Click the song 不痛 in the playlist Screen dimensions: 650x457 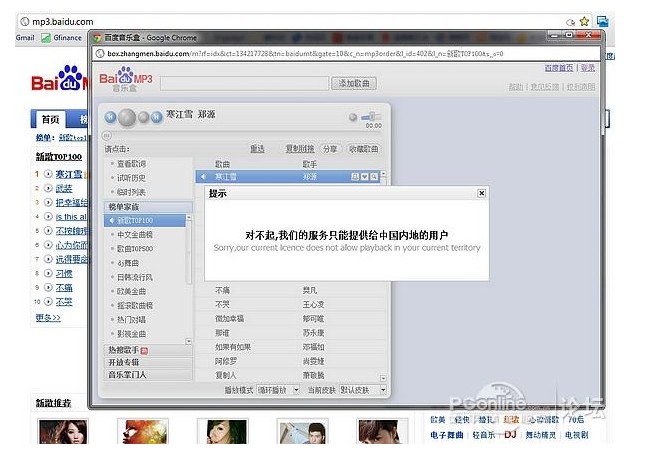(223, 290)
